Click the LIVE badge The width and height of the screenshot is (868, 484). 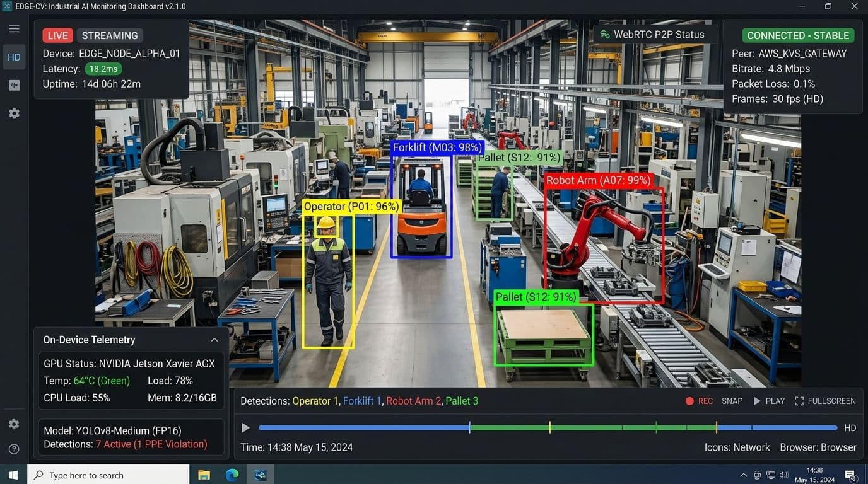58,36
